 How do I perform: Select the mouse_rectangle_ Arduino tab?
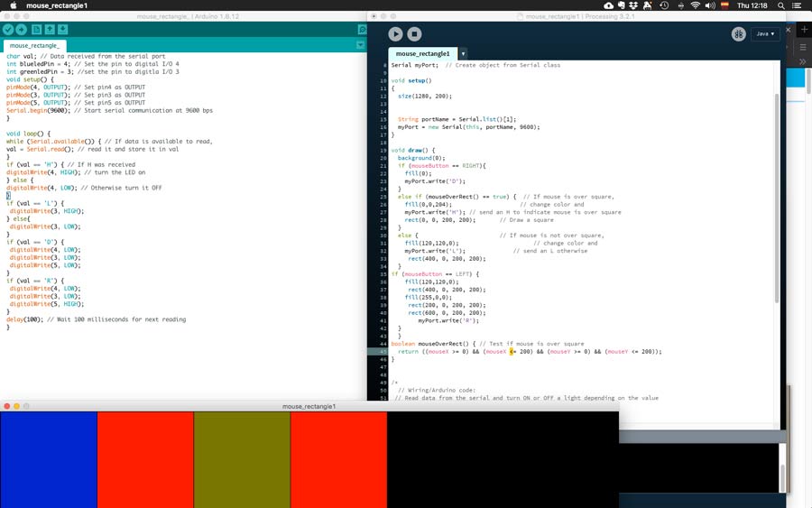(34, 45)
